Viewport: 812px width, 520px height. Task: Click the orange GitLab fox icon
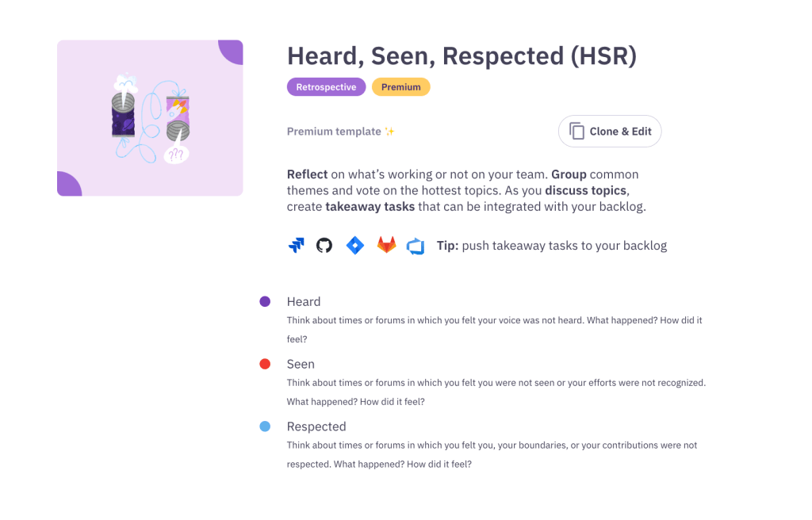click(386, 246)
